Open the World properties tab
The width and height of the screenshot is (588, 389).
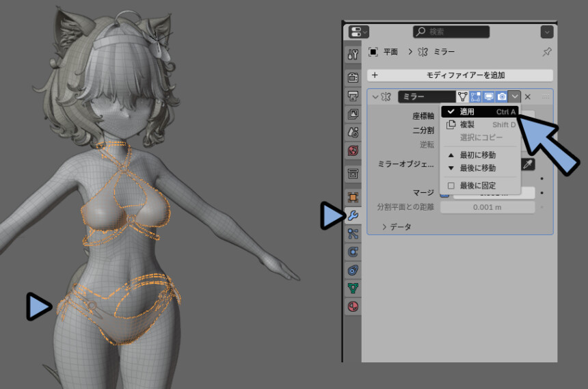353,150
